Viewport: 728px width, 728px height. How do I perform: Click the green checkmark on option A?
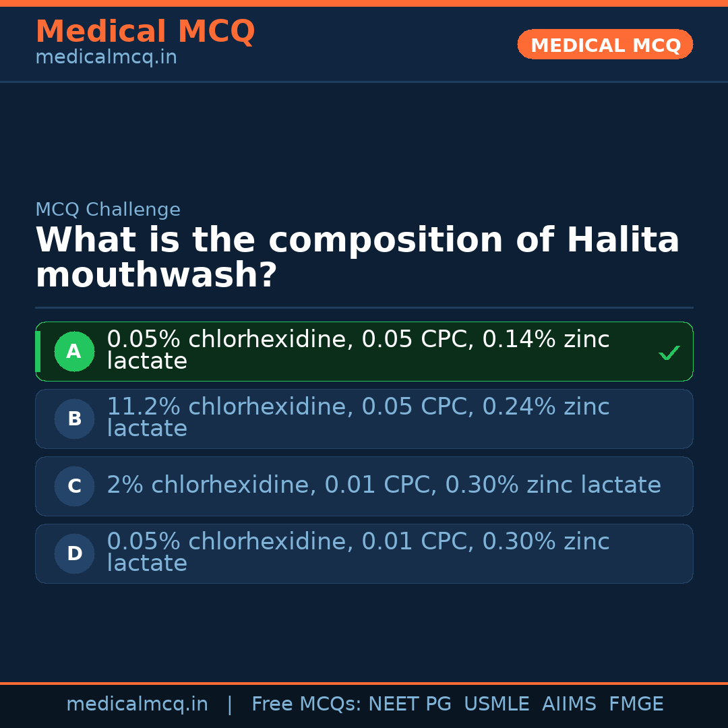pos(669,353)
